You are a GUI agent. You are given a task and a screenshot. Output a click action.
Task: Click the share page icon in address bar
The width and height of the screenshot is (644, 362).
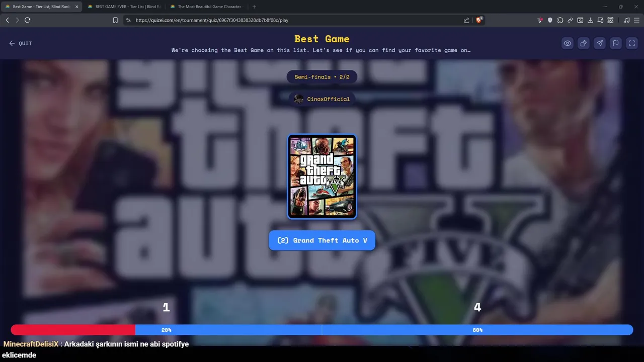tap(466, 20)
